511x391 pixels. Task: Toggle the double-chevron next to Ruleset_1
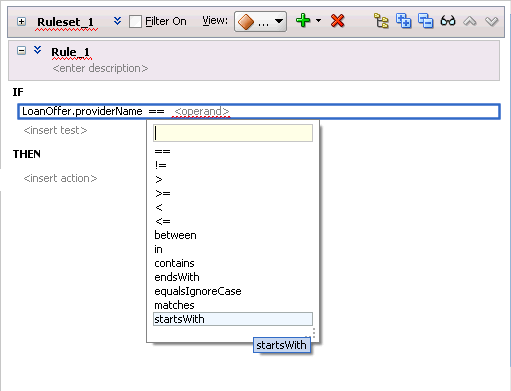pos(117,21)
